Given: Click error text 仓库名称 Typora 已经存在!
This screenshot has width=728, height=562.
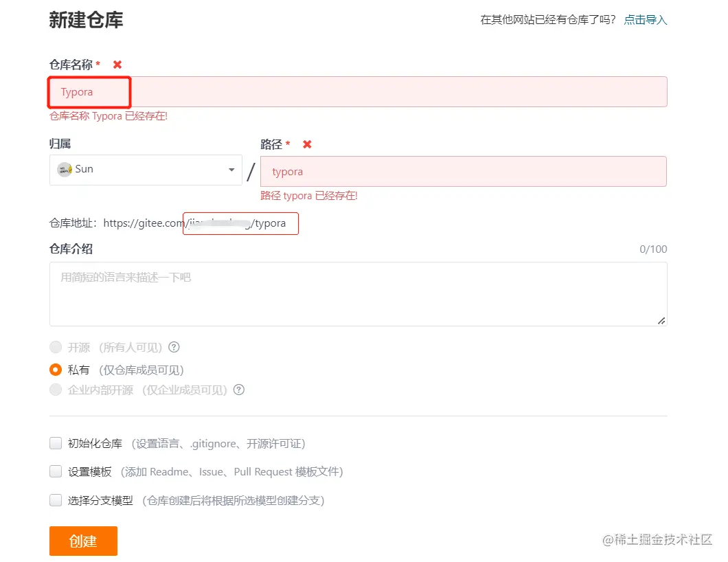Looking at the screenshot, I should (x=109, y=116).
